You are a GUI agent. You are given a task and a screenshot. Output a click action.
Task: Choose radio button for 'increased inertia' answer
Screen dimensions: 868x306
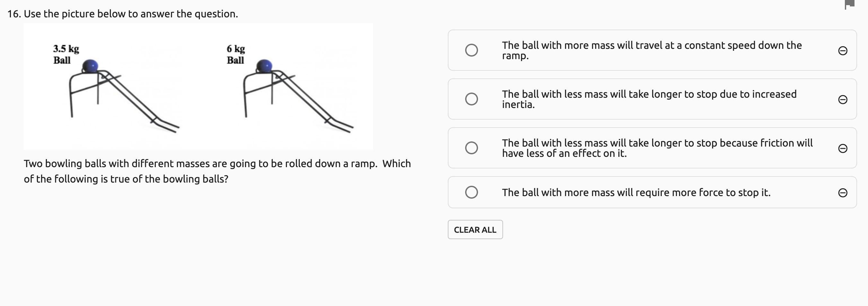471,99
